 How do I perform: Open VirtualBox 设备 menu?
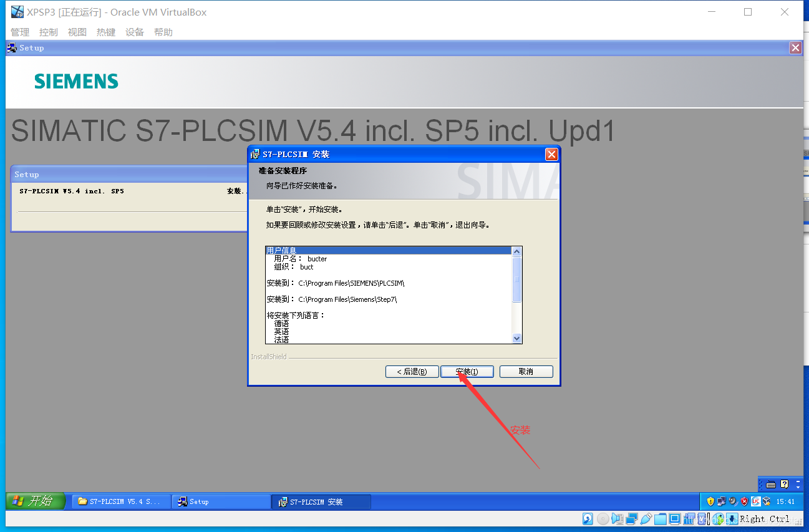coord(135,32)
